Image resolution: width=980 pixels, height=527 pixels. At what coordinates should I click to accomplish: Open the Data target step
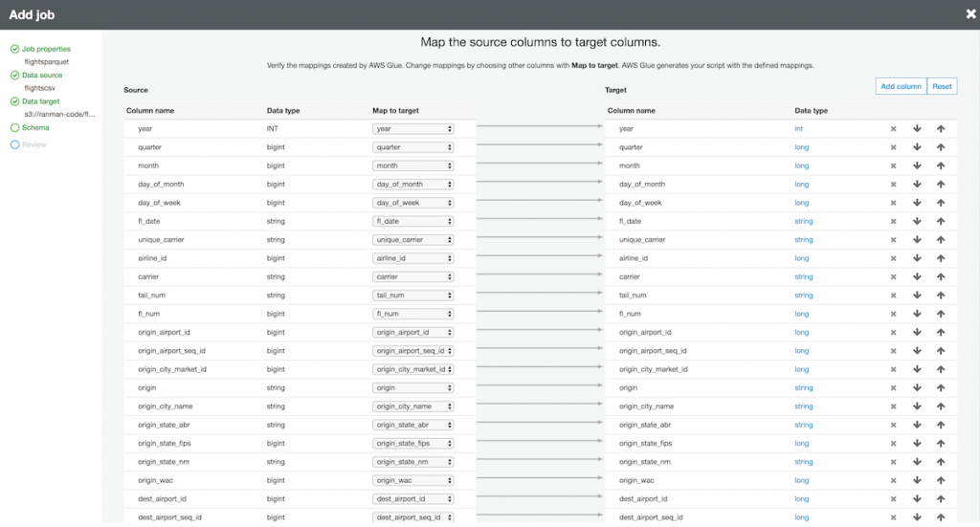point(41,100)
